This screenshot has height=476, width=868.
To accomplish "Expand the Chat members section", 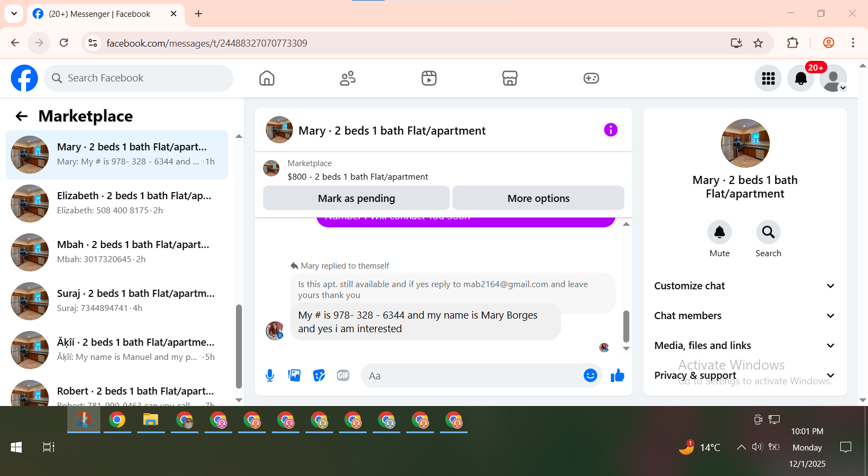I will (x=745, y=316).
